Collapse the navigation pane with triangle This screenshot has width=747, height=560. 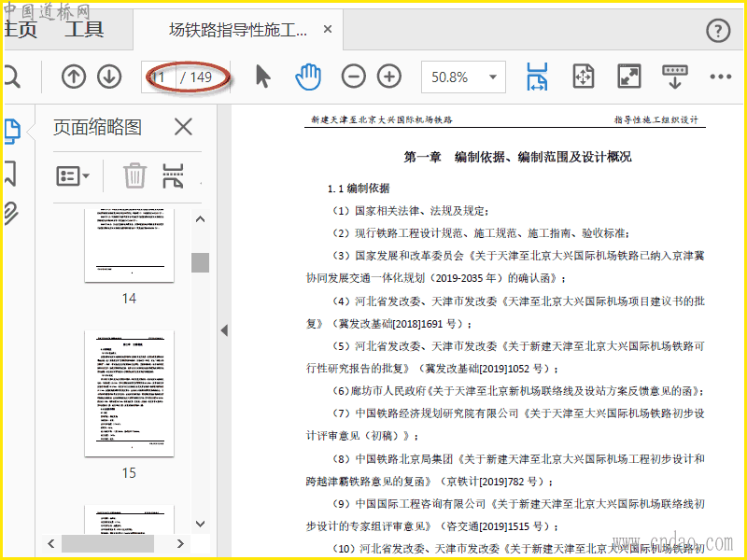(x=224, y=330)
